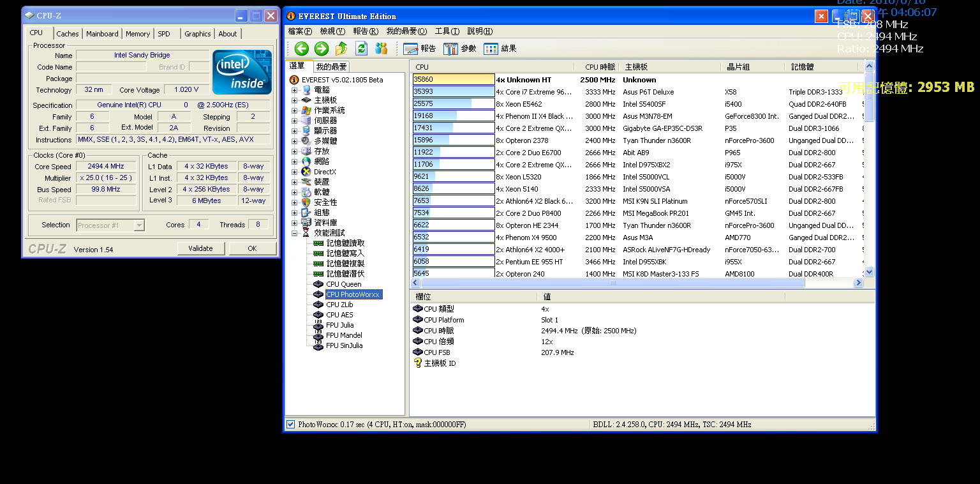
Task: Click the 結果 results toolbar button
Action: click(x=500, y=49)
